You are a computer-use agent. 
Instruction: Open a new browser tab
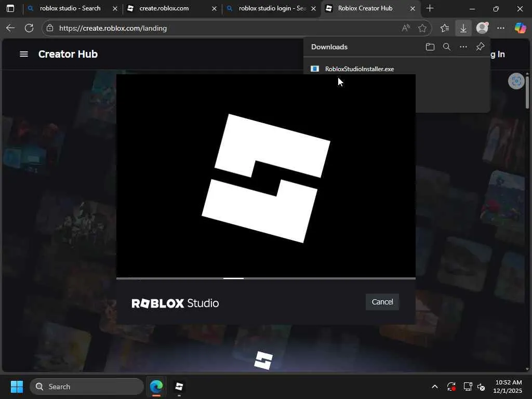430,8
